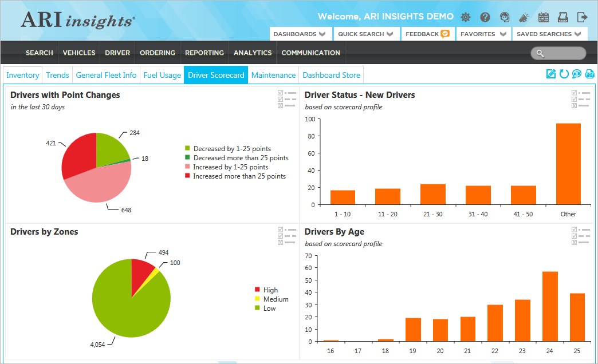The image size is (598, 364).
Task: Open the Reporting menu
Action: coord(204,53)
